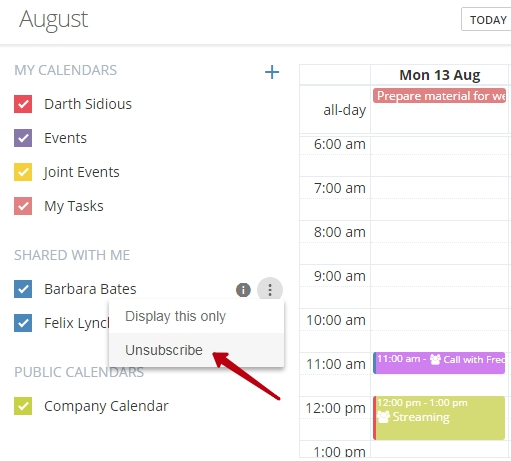Open the Prepare material all-day event
511x461 pixels.
439,96
